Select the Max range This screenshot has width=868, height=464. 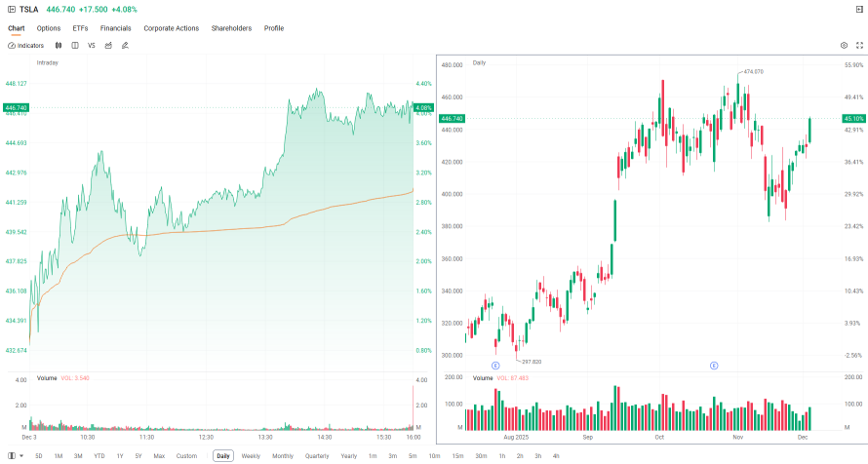159,456
